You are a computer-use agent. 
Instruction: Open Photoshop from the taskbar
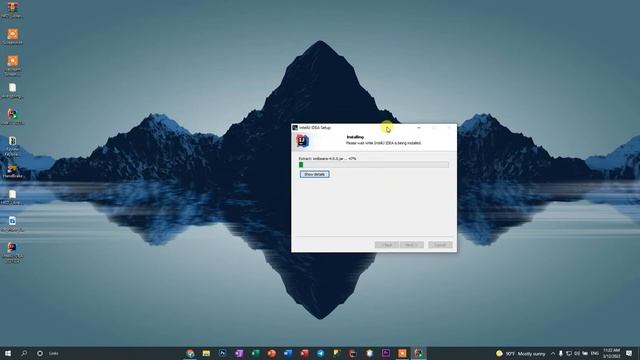pos(222,353)
